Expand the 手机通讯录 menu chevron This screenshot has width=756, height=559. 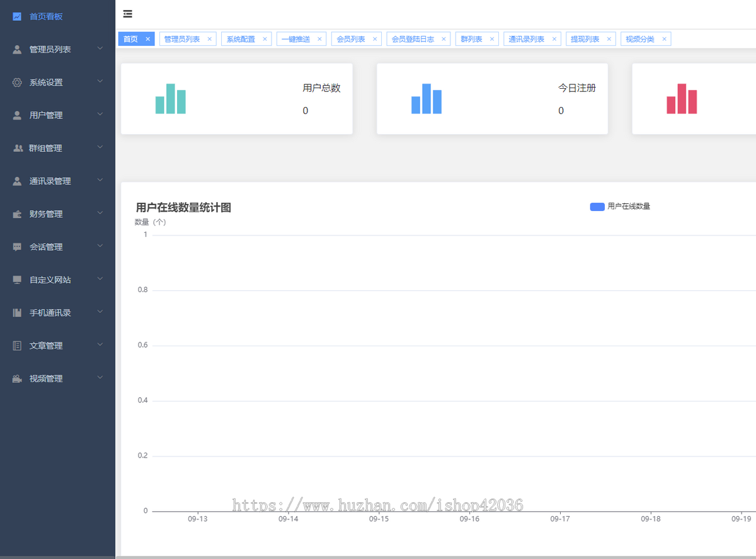(x=100, y=311)
